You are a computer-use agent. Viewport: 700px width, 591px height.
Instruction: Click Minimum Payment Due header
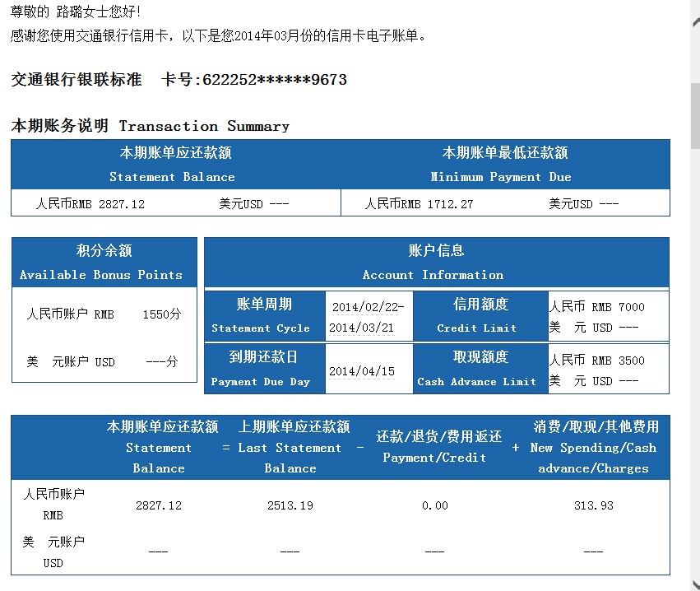click(x=505, y=165)
